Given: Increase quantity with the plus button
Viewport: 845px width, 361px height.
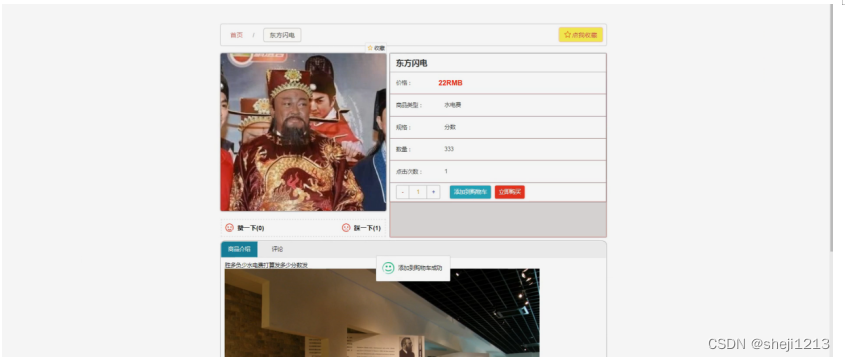Looking at the screenshot, I should pyautogui.click(x=433, y=192).
